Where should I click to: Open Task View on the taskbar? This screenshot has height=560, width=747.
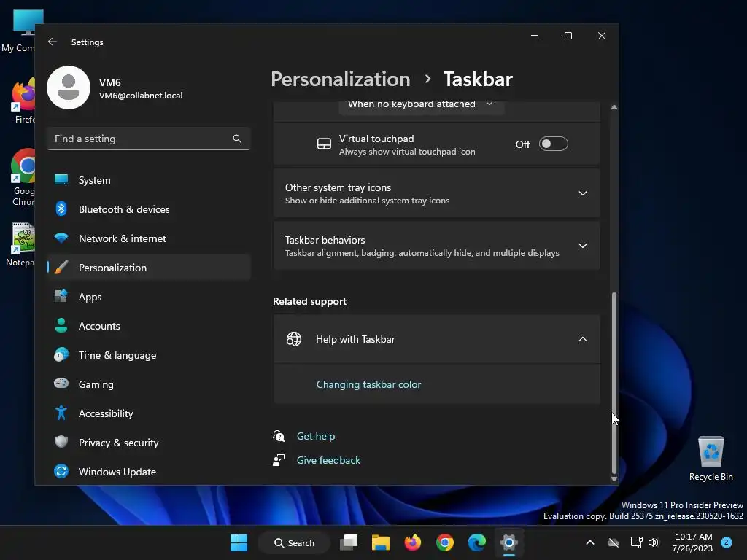pyautogui.click(x=349, y=542)
